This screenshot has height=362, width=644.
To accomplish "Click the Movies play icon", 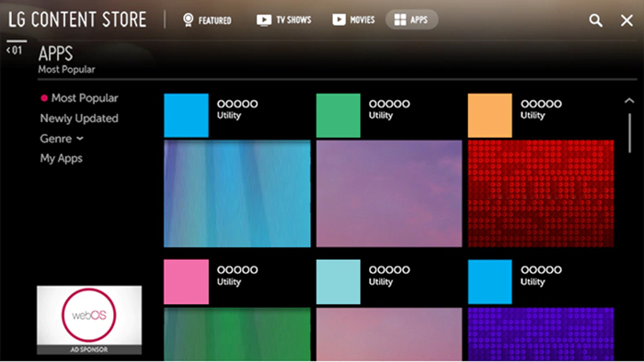I will [x=339, y=19].
